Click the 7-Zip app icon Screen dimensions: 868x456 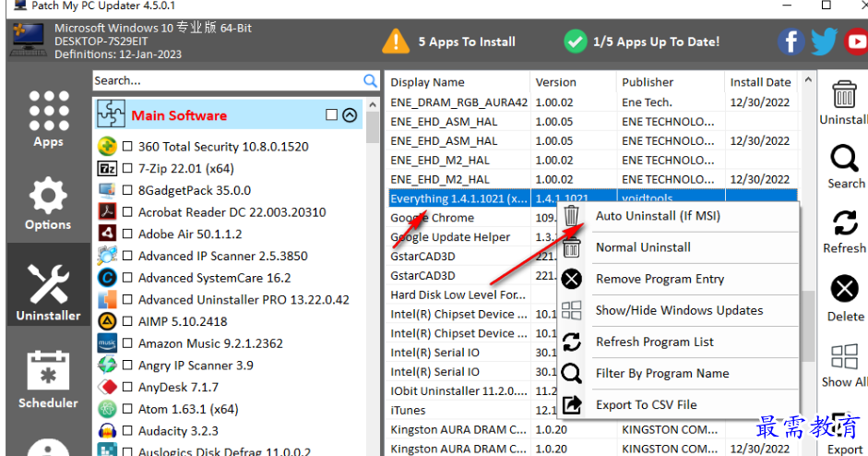(x=107, y=168)
